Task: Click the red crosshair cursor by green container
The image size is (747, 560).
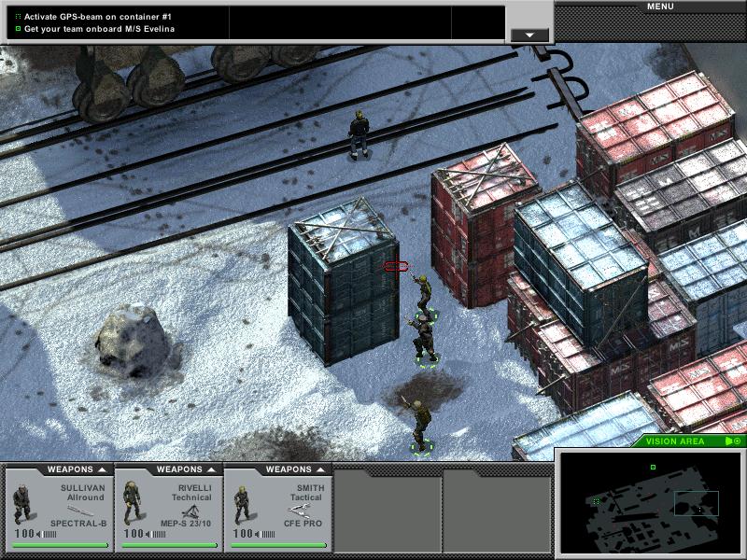Action: pos(395,267)
